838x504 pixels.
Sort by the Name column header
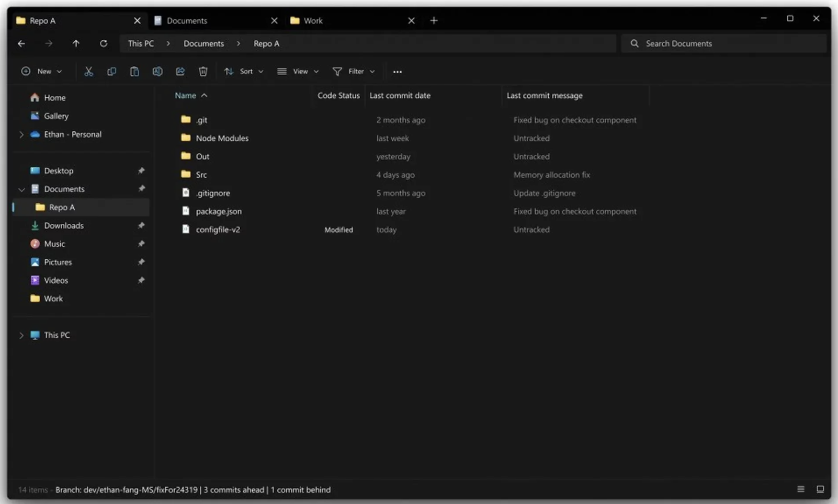(x=186, y=96)
